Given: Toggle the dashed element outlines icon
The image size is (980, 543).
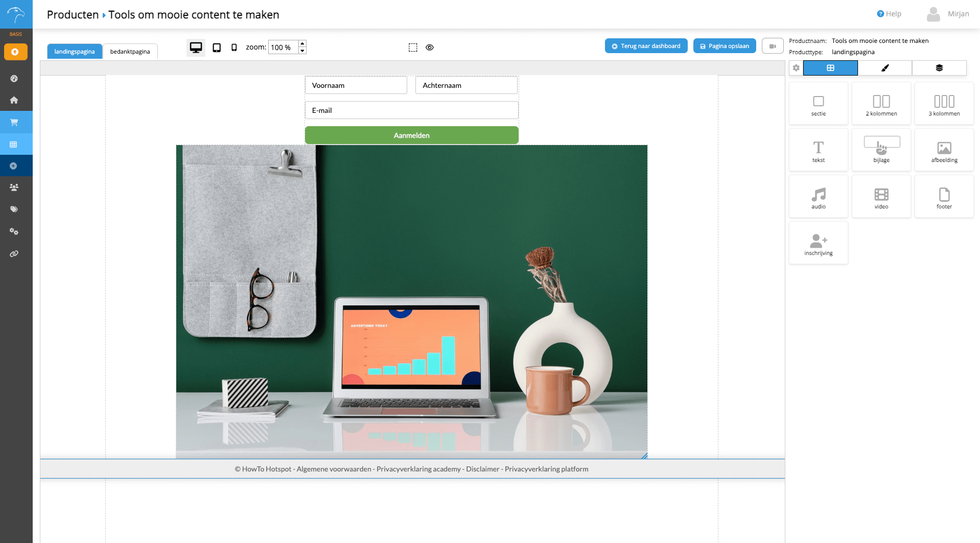Looking at the screenshot, I should coord(413,48).
